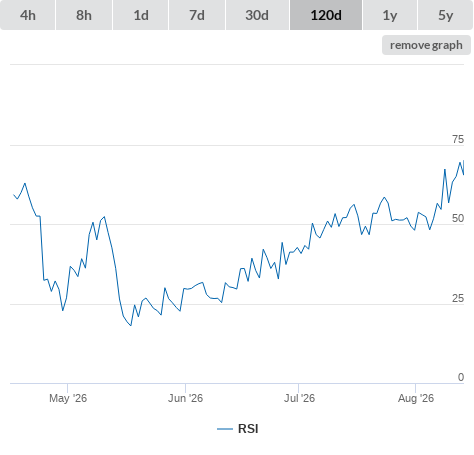This screenshot has height=455, width=474.
Task: Click the May '26 axis label
Action: coord(68,398)
